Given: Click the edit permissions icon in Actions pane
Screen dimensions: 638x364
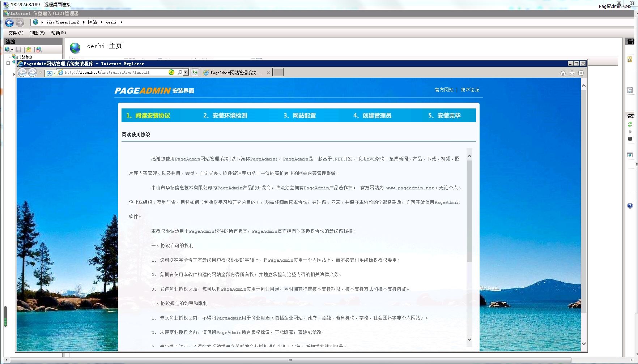Looking at the screenshot, I should click(x=630, y=90).
